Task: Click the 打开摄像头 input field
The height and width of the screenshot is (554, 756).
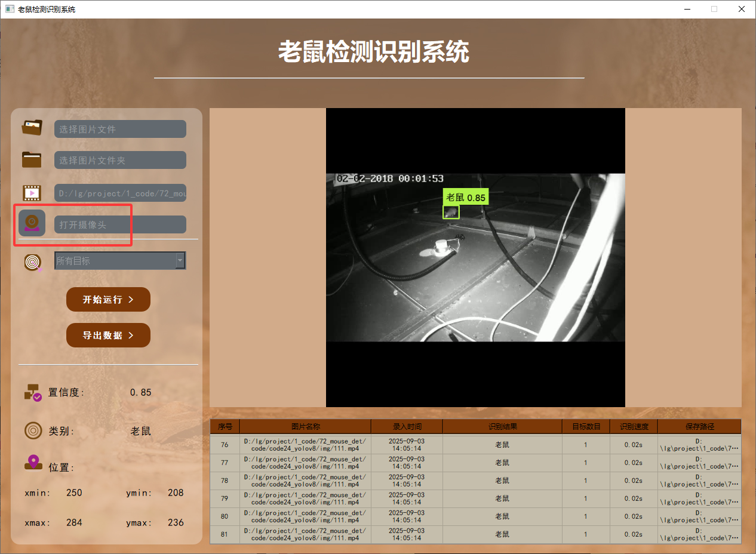Action: pos(120,224)
